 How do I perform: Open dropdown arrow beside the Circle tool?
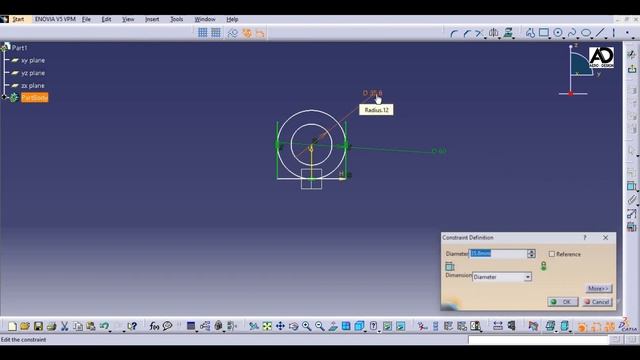click(x=564, y=38)
